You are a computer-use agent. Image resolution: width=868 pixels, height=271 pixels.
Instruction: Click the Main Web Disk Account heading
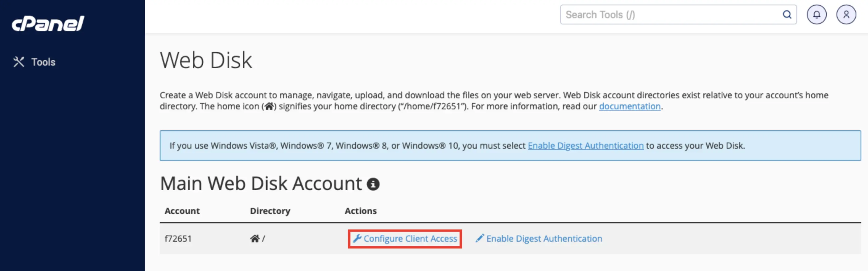point(261,184)
